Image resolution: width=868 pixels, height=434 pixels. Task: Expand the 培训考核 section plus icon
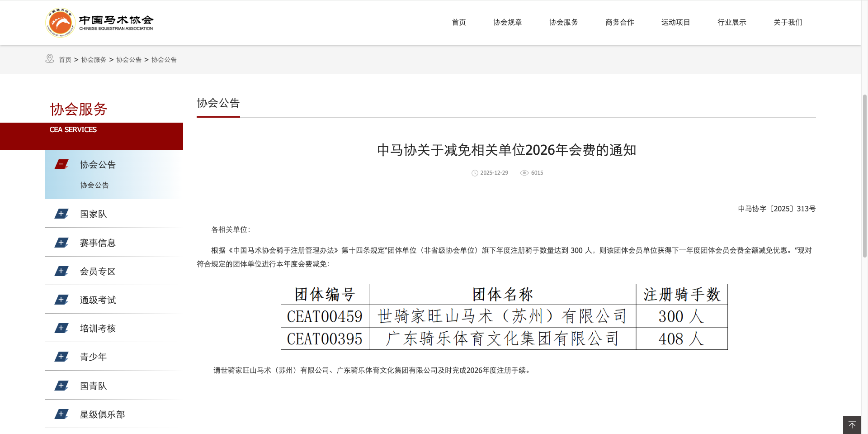(61, 328)
